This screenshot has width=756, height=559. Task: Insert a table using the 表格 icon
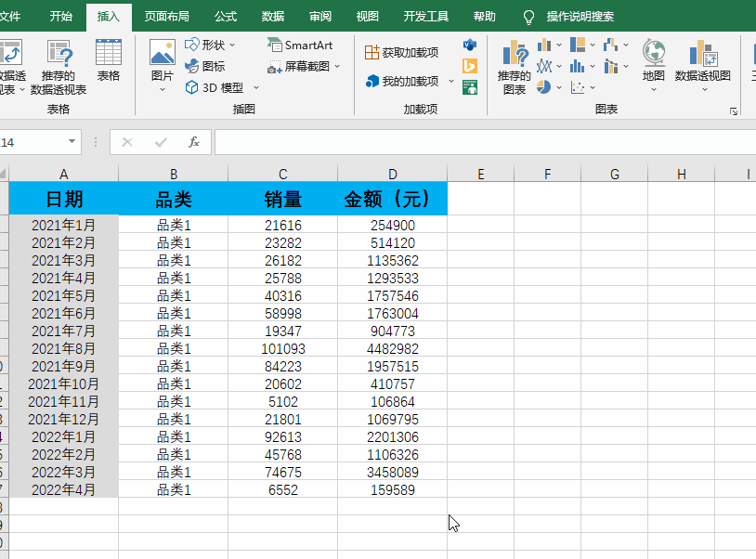[x=109, y=61]
